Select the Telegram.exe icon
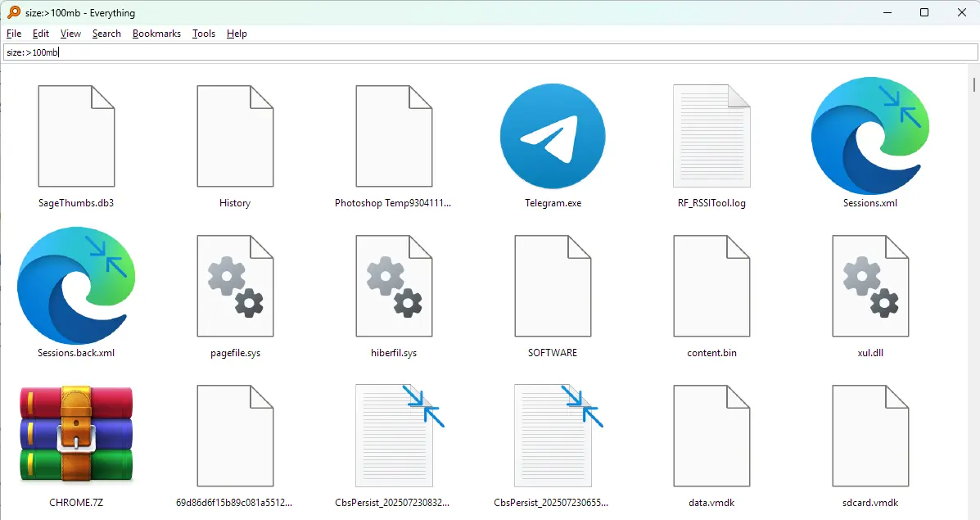Screen dimensions: 980x520 (553, 136)
